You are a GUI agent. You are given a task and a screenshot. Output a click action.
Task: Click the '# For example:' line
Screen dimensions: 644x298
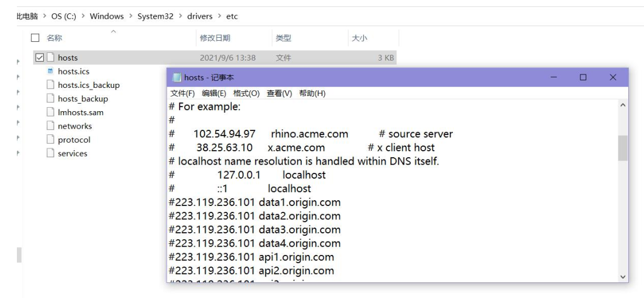pyautogui.click(x=205, y=107)
